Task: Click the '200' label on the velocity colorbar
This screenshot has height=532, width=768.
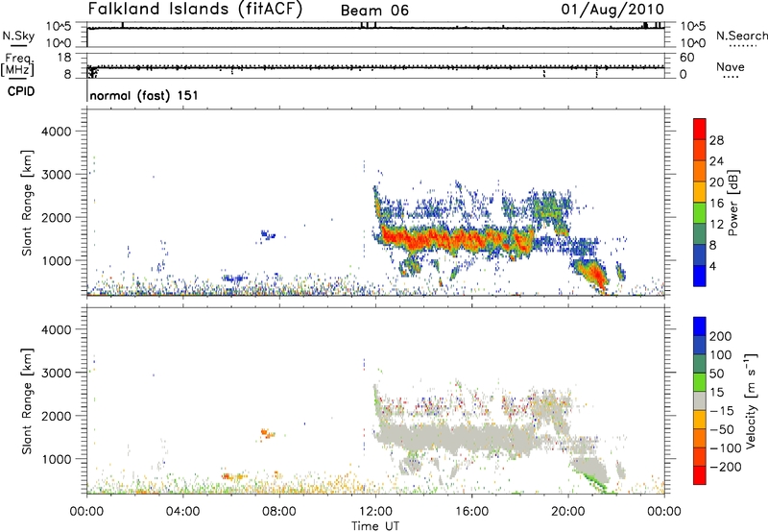Action: click(x=721, y=336)
